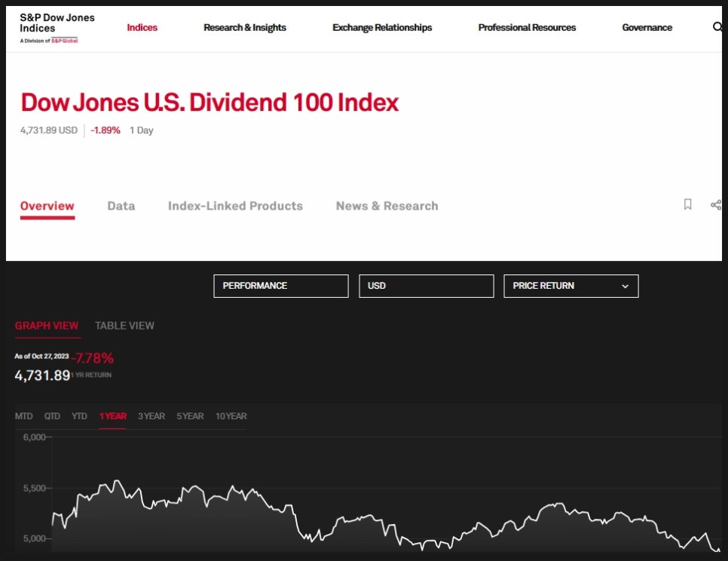Switch to the Data tab
This screenshot has height=561, width=728.
(x=121, y=206)
